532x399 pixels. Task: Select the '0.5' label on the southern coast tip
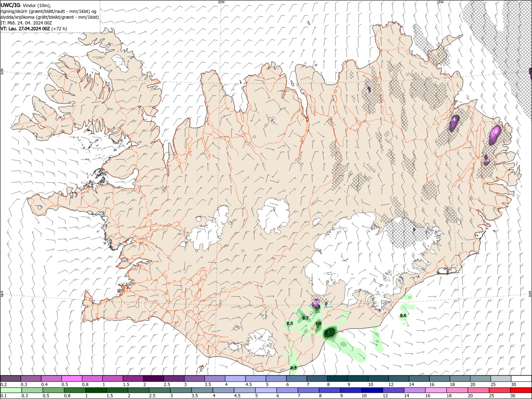[293, 368]
